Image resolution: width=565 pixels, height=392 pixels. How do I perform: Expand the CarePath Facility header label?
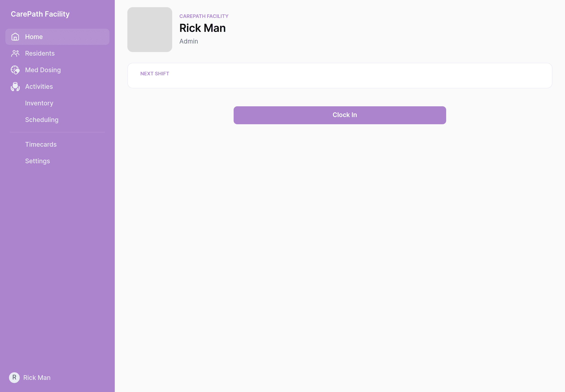pos(40,14)
